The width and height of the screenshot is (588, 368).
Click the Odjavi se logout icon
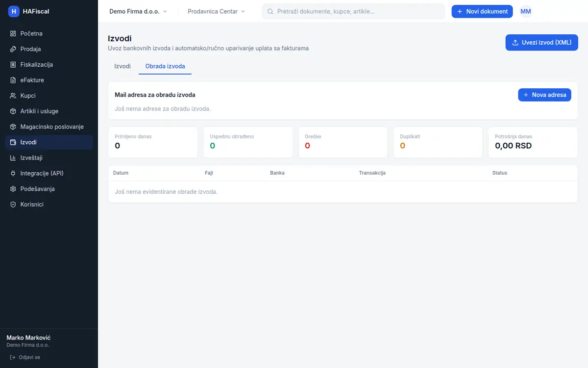tap(13, 357)
